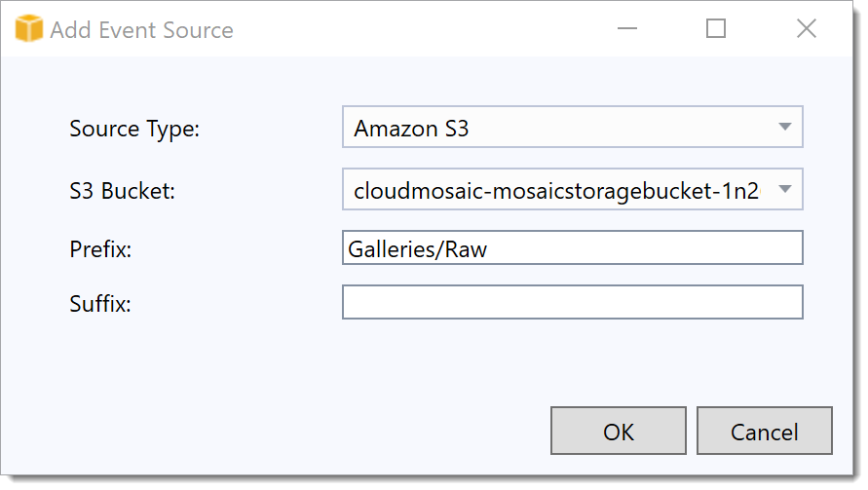
Task: Dismiss dialog with Cancel button
Action: click(x=765, y=431)
